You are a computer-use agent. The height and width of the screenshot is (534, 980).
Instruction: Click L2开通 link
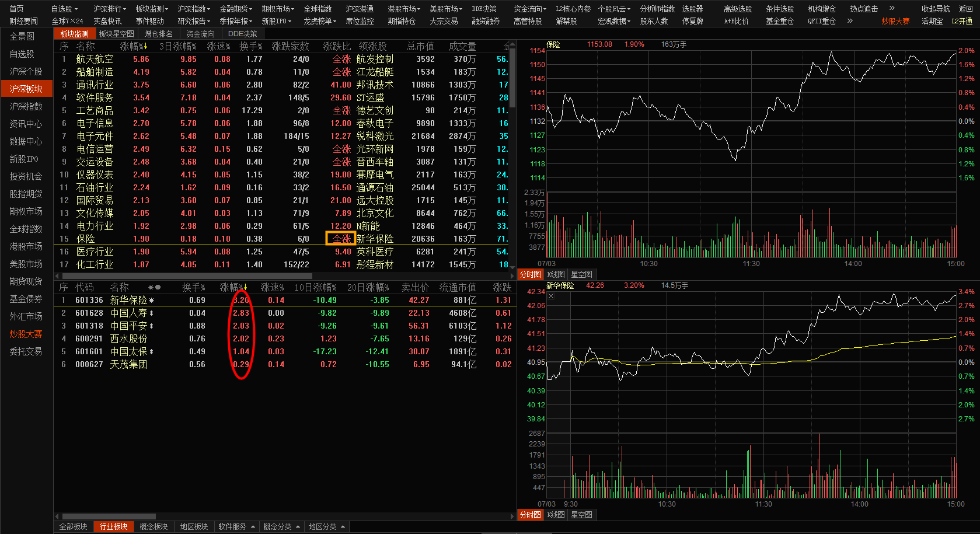tap(962, 21)
